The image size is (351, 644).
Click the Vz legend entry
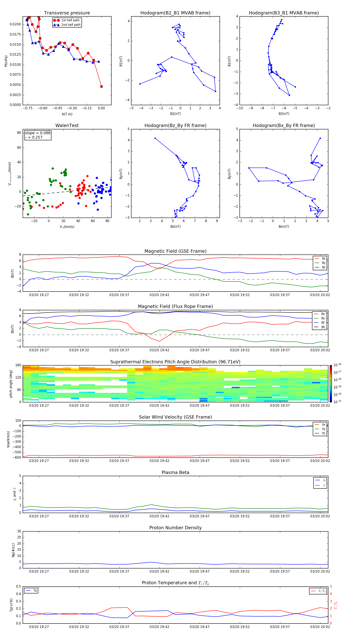click(320, 433)
